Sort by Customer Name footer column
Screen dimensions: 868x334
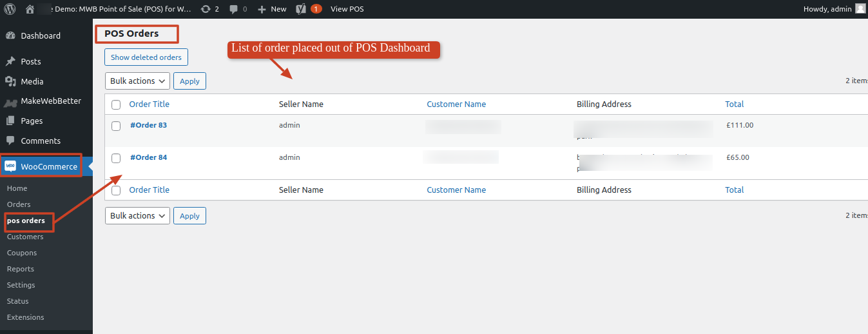click(x=456, y=190)
